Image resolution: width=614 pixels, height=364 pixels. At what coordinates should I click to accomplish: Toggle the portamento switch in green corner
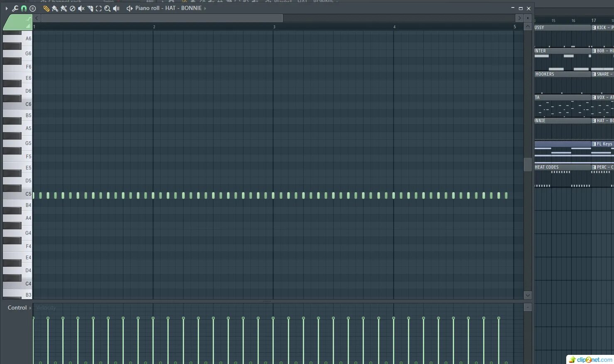[x=29, y=19]
